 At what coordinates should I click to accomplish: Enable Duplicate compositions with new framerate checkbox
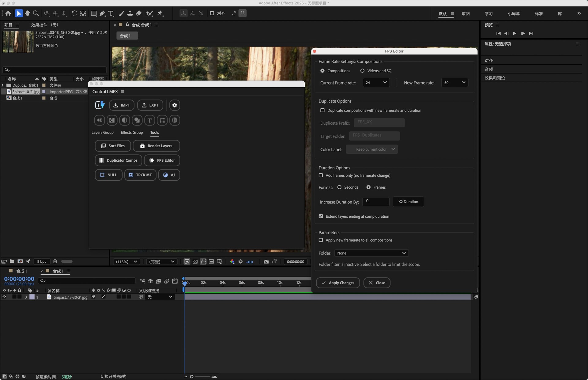click(322, 110)
